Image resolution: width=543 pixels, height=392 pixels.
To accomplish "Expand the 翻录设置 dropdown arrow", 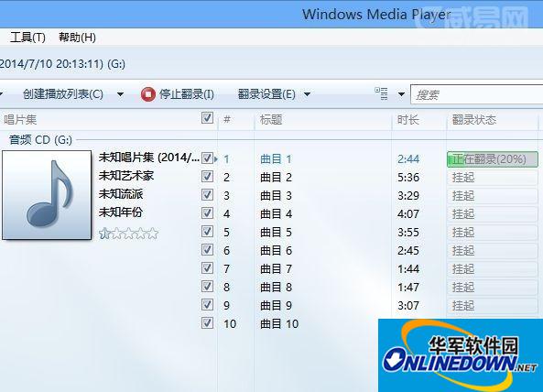I will (307, 94).
